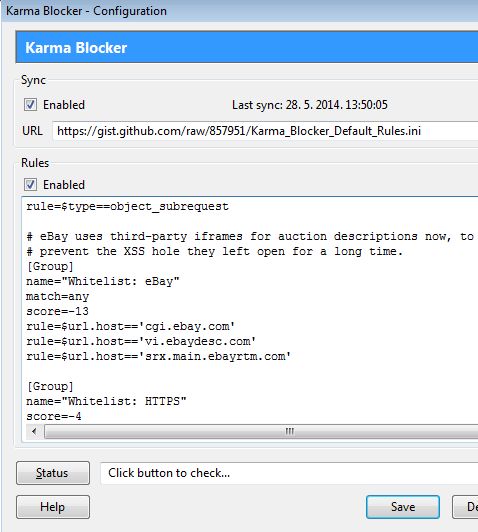This screenshot has height=532, width=478.
Task: Click the first [Group] line in rules
Action: (x=50, y=266)
